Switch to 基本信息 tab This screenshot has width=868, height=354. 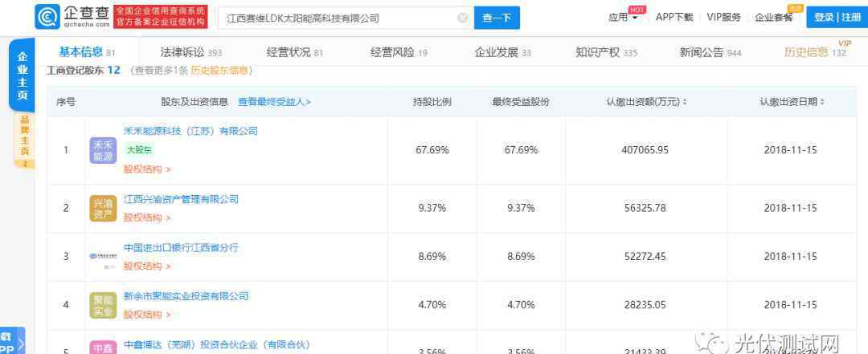(87, 52)
